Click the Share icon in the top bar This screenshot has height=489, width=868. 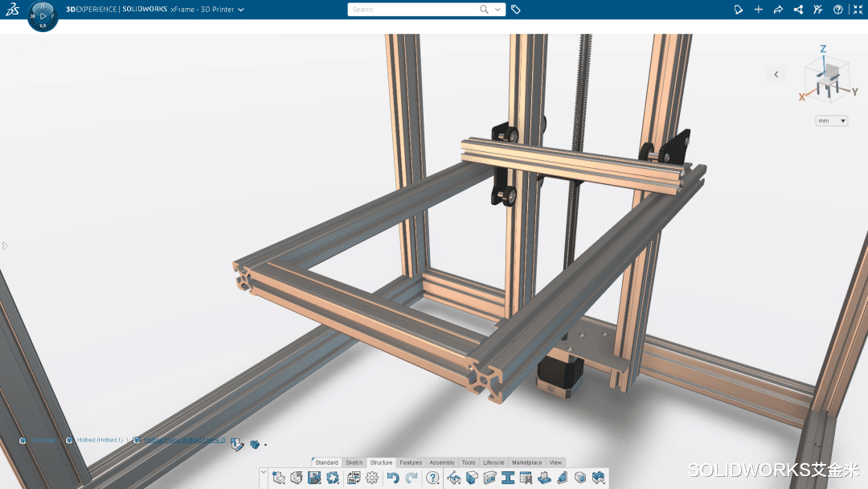click(797, 9)
